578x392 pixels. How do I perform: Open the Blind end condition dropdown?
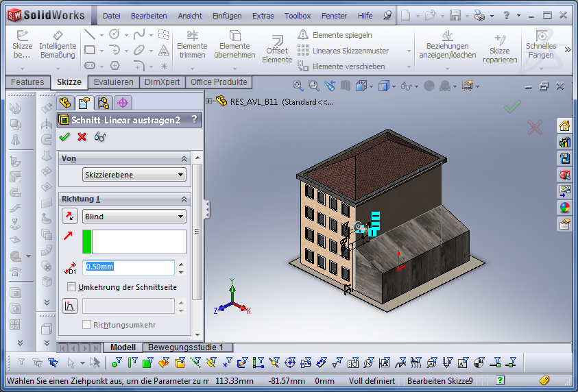click(x=134, y=217)
